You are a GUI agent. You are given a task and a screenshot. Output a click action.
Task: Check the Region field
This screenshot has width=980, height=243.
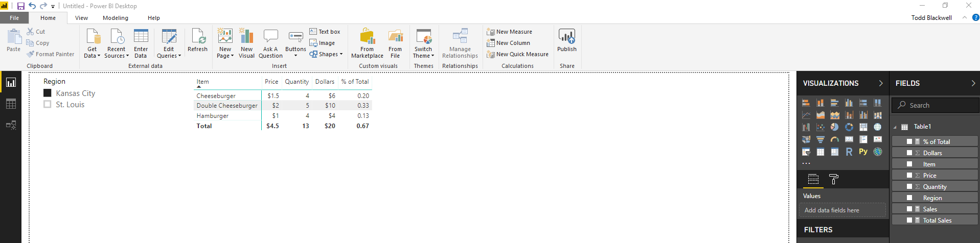(x=909, y=198)
